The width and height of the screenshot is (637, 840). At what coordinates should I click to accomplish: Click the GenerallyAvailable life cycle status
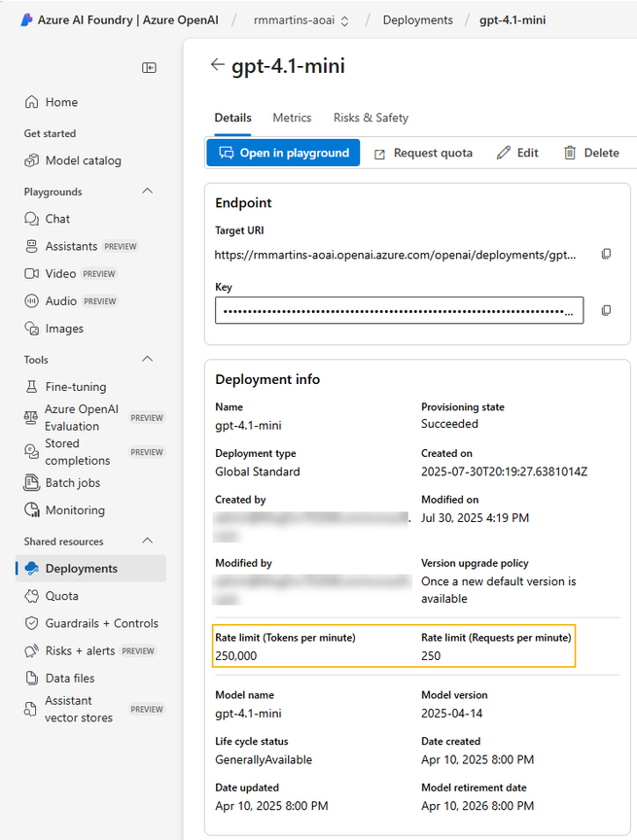(264, 759)
